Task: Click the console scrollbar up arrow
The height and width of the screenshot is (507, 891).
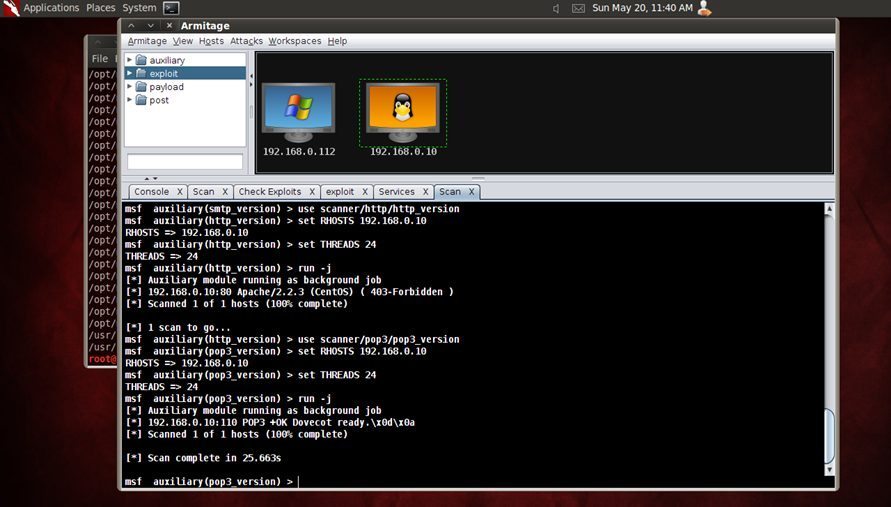Action: click(829, 209)
